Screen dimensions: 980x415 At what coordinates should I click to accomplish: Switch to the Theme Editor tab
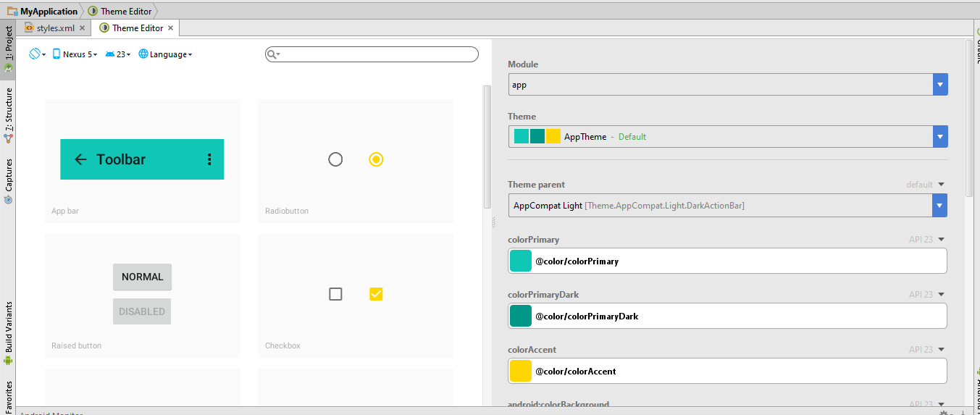tap(136, 28)
